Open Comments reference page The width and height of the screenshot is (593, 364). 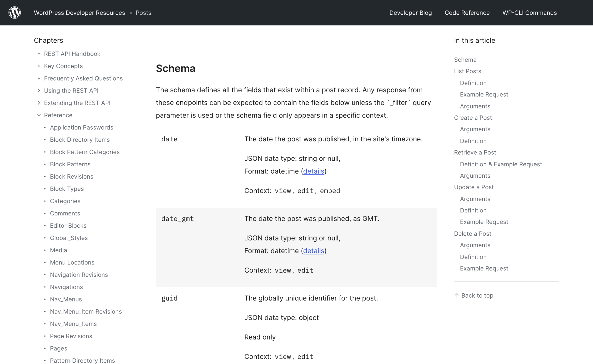click(65, 213)
